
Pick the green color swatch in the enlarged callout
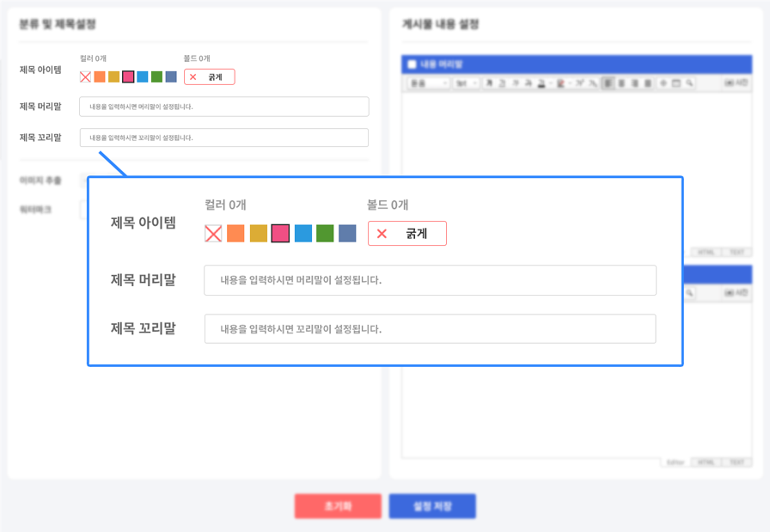[x=325, y=233]
